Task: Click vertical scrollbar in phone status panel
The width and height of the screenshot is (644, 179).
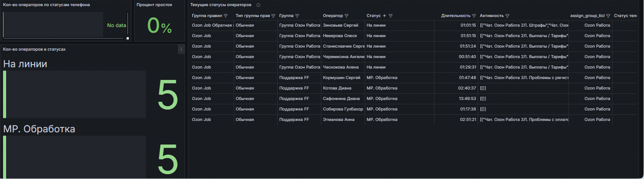Action: coord(128,24)
